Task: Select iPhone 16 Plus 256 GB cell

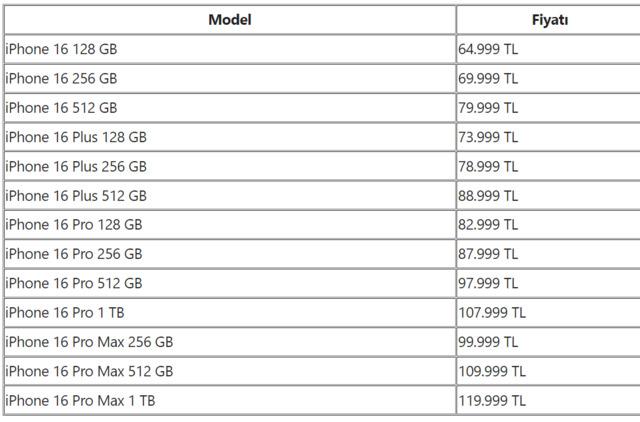Action: (76, 166)
